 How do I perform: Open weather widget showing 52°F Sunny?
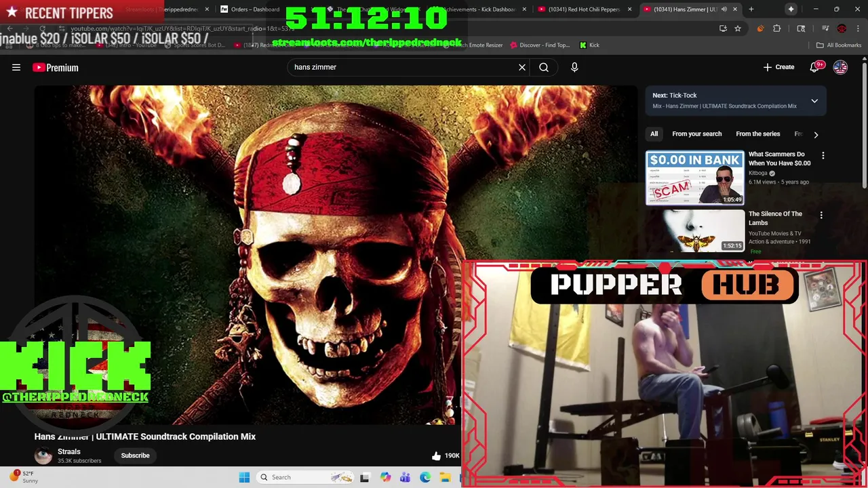click(24, 477)
